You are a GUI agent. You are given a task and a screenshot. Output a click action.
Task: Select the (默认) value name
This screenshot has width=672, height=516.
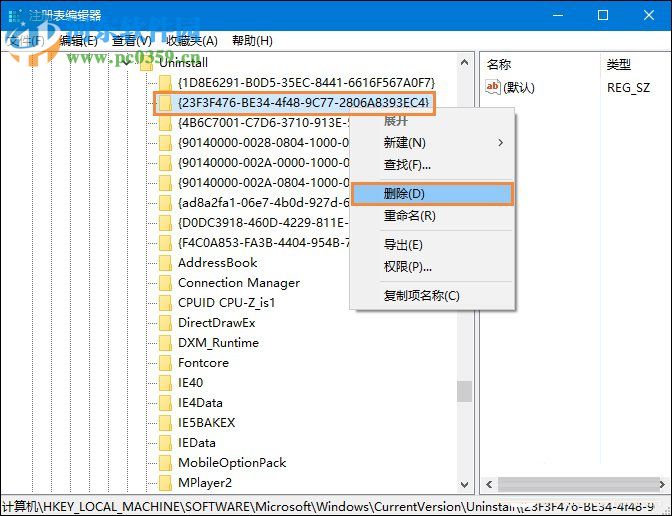(519, 88)
